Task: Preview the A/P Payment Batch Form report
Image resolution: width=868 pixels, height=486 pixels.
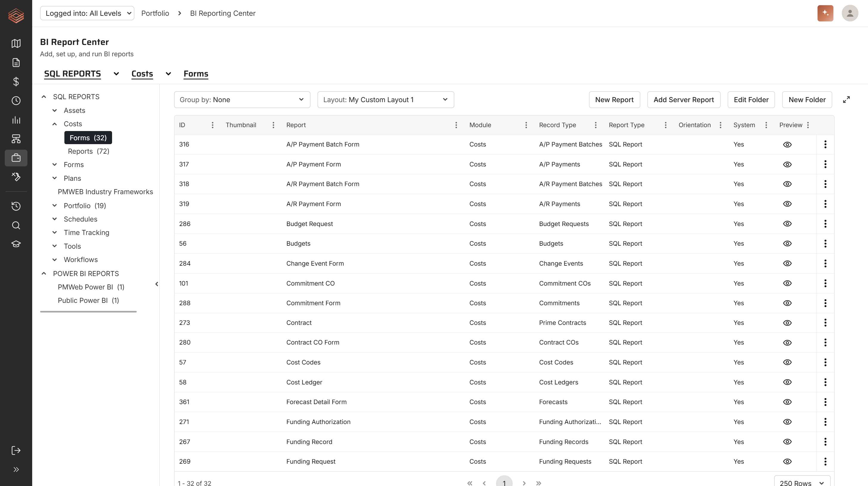Action: pyautogui.click(x=787, y=145)
